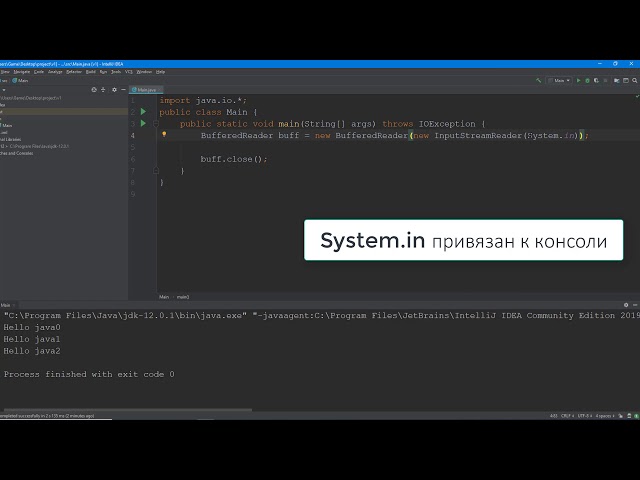Open the Build menu

91,71
